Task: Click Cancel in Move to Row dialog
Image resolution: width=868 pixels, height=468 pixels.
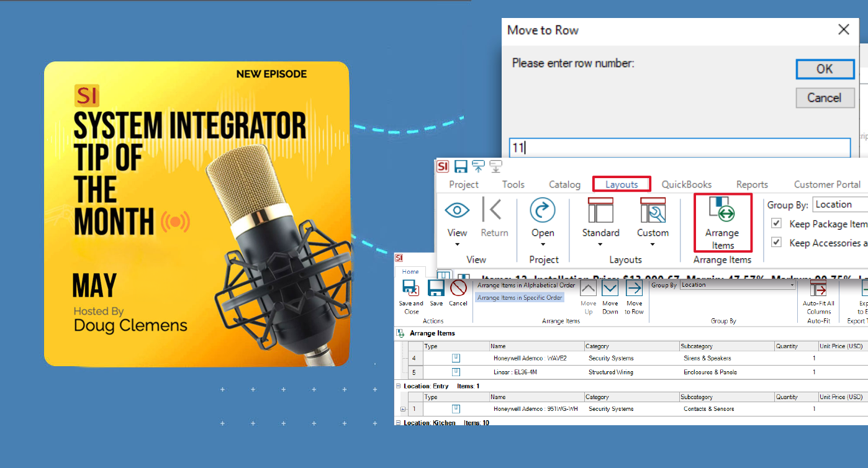Action: click(x=825, y=97)
